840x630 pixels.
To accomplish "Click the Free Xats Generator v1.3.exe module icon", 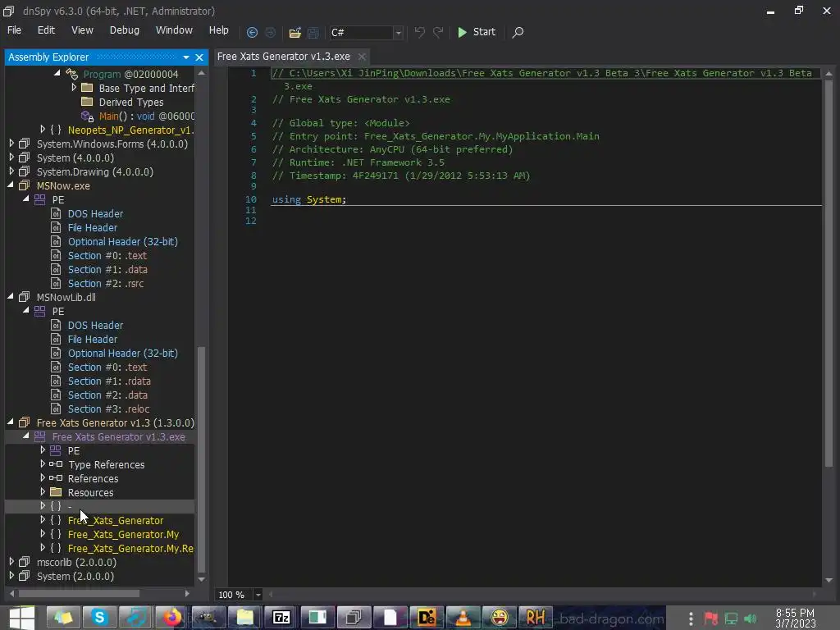I will 39,436.
